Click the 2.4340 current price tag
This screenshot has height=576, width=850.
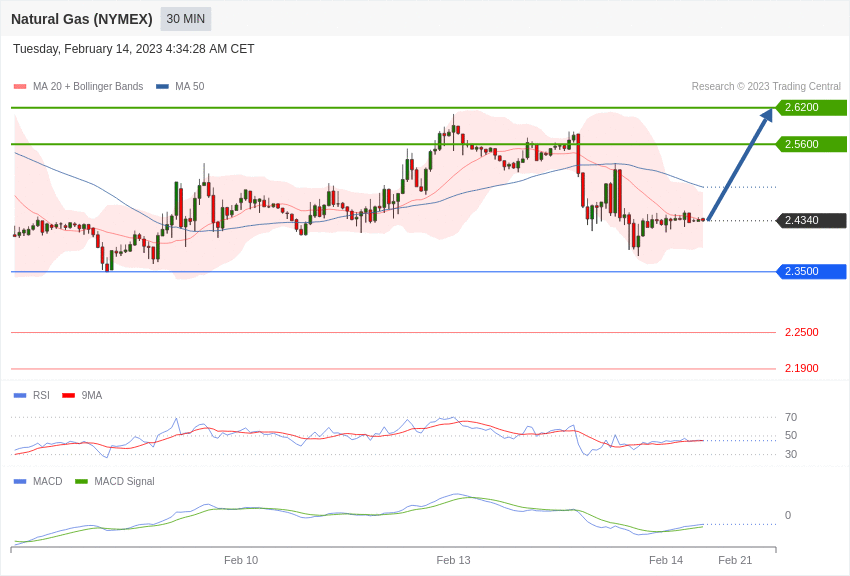coord(811,221)
